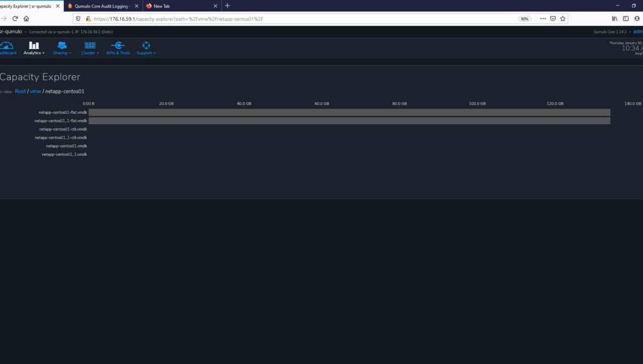Go to browser home page
The image size is (643, 364).
[26, 19]
